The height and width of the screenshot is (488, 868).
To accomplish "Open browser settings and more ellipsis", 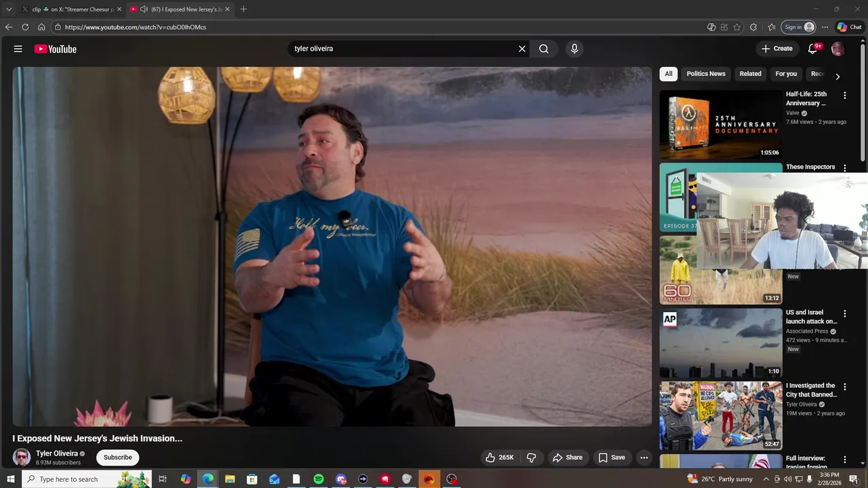I will tap(825, 27).
